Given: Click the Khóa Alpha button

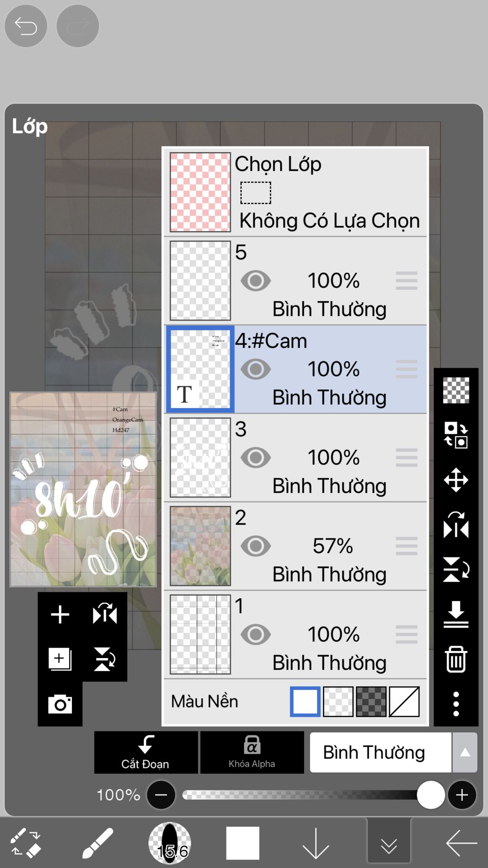Looking at the screenshot, I should tap(252, 752).
